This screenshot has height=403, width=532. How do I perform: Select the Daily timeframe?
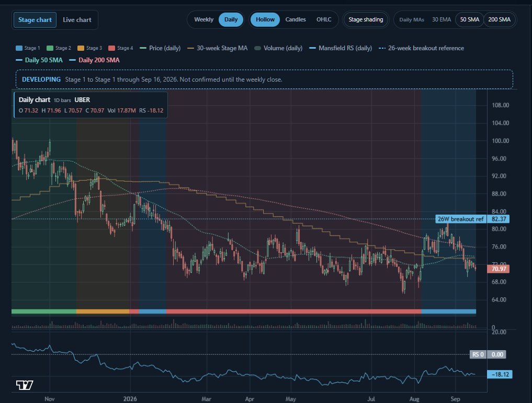pyautogui.click(x=231, y=19)
